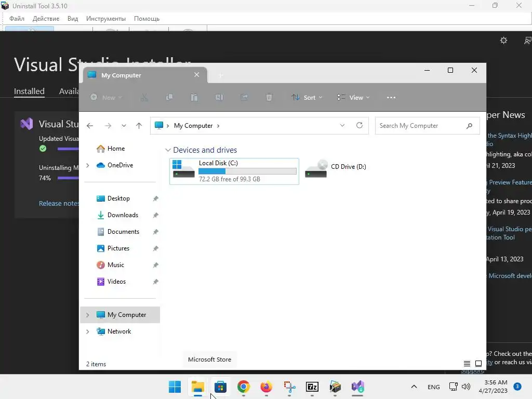Open the See more three-dots menu
The width and height of the screenshot is (532, 399).
click(391, 98)
